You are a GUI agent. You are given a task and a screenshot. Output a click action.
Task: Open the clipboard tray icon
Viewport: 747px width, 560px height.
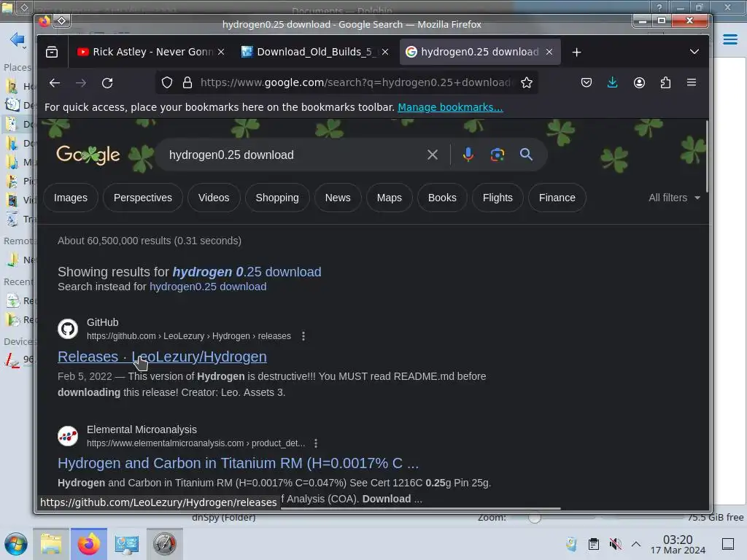[594, 544]
